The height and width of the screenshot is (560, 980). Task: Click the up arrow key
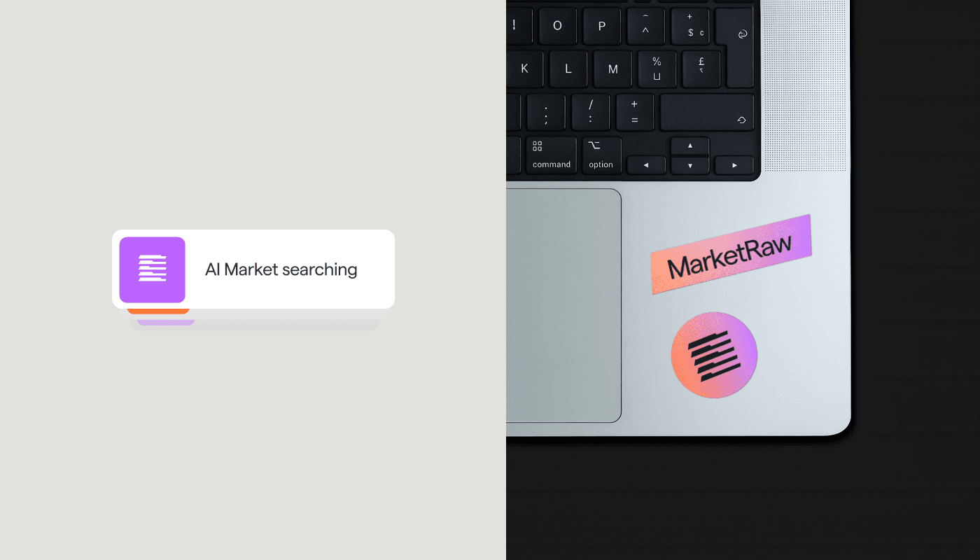click(689, 146)
